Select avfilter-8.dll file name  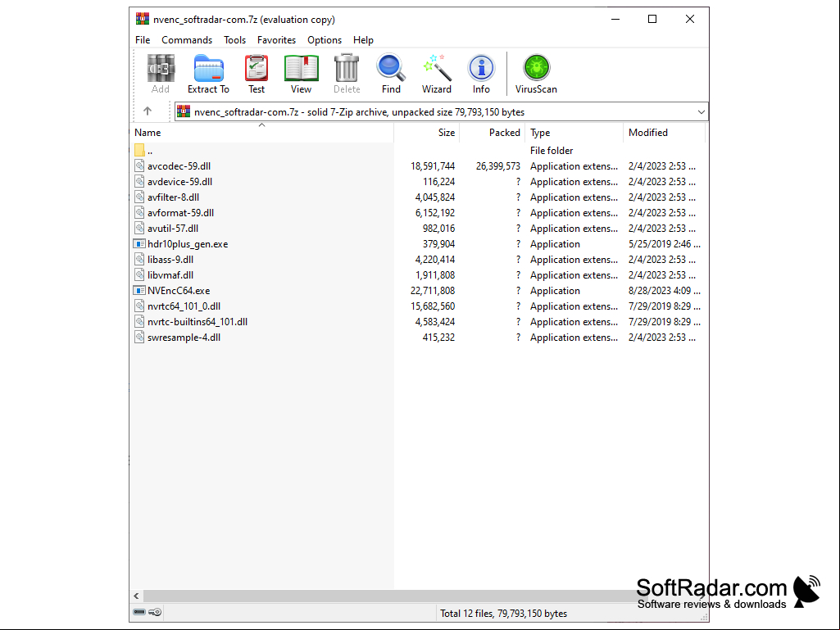click(x=174, y=197)
